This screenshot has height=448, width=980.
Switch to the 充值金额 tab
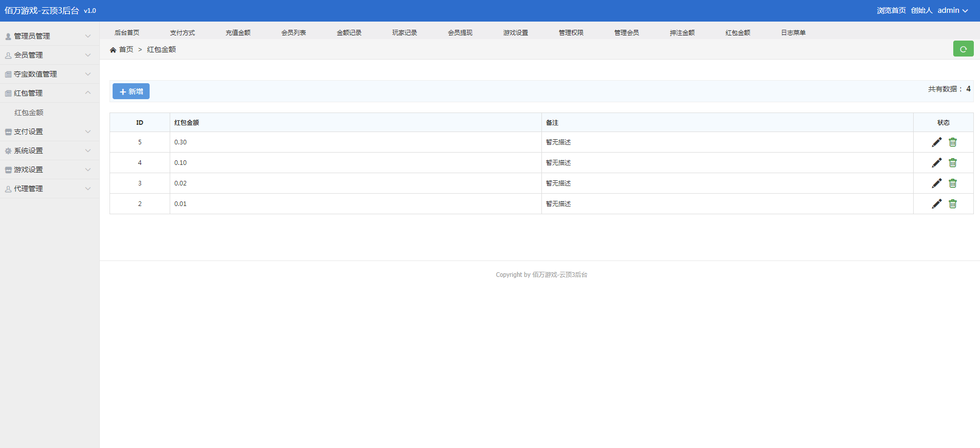click(x=238, y=32)
